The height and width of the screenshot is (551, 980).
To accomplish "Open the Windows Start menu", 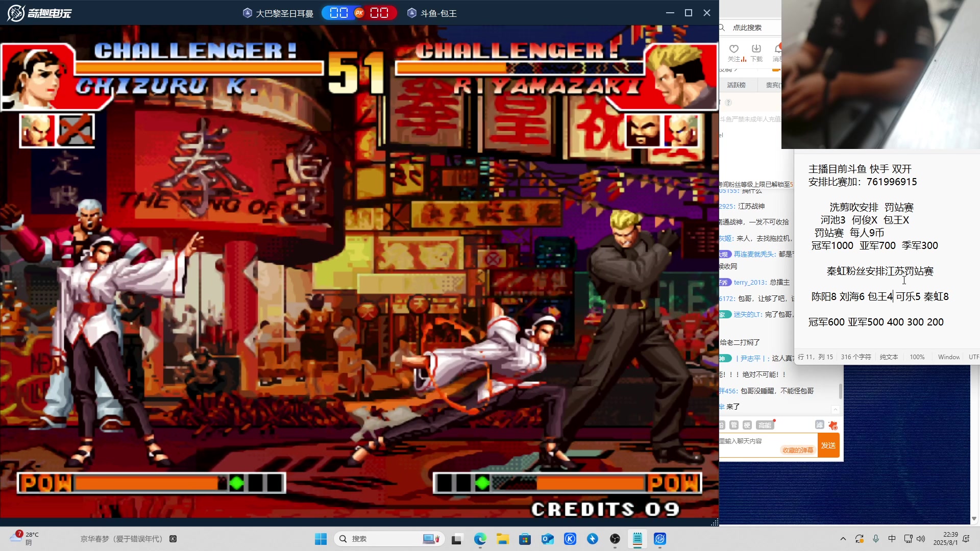I will click(321, 539).
